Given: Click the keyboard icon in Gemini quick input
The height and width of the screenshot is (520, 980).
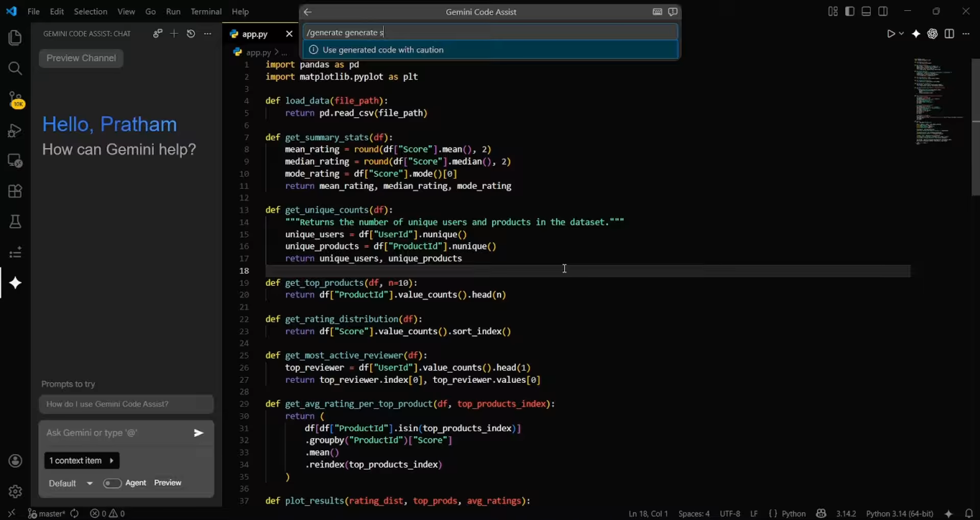Looking at the screenshot, I should 657,12.
